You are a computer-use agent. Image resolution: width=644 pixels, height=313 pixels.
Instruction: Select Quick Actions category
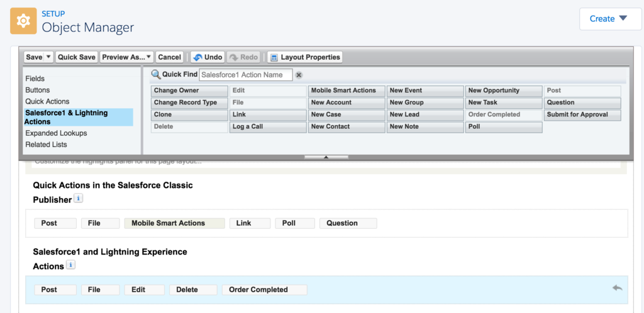tap(47, 101)
